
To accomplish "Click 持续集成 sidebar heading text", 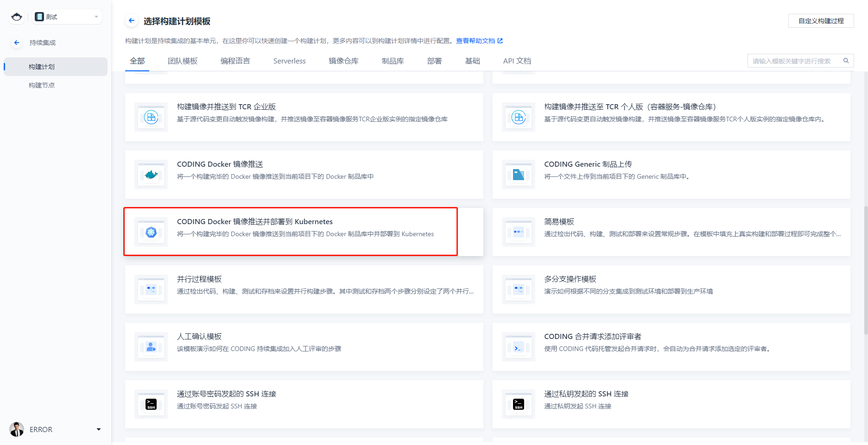I will pos(43,43).
